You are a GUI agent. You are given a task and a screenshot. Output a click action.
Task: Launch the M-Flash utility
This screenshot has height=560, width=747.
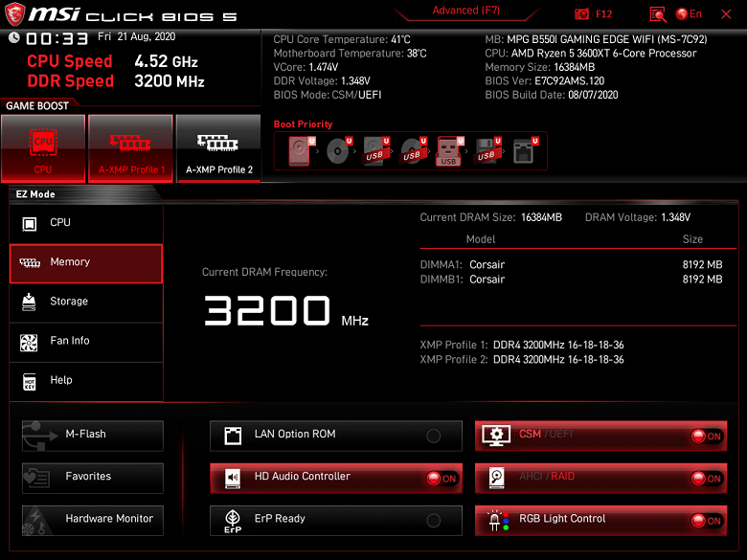click(x=93, y=436)
